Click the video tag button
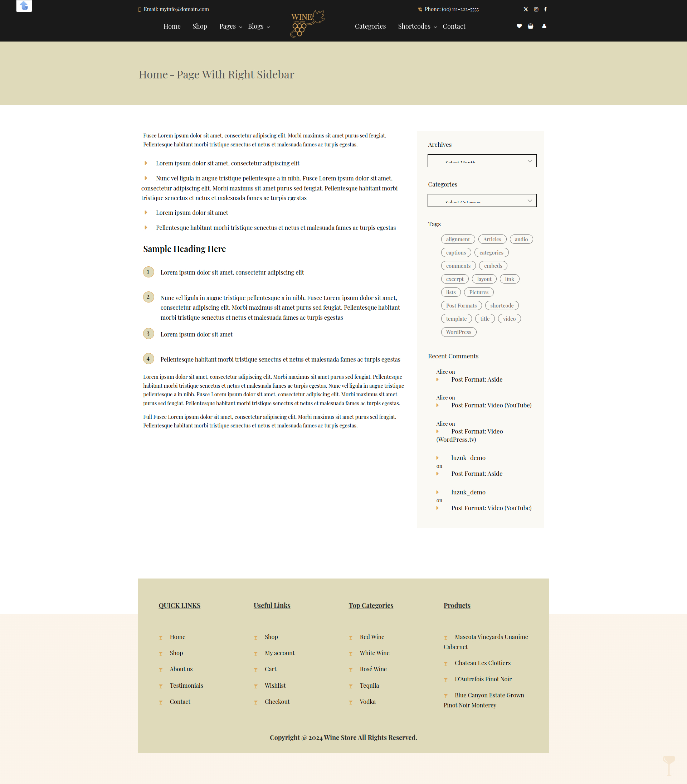The width and height of the screenshot is (687, 784). click(510, 318)
